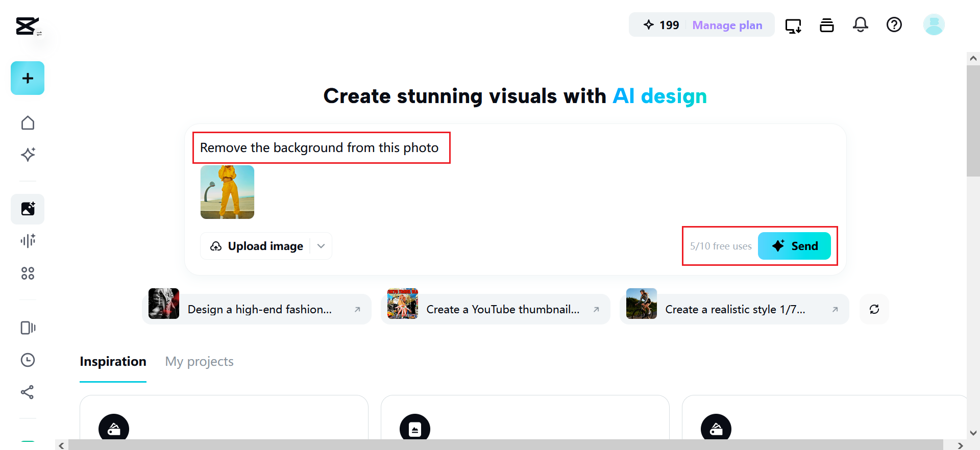The width and height of the screenshot is (980, 450).
Task: Open the audio waveform tool in sidebar
Action: tap(28, 240)
